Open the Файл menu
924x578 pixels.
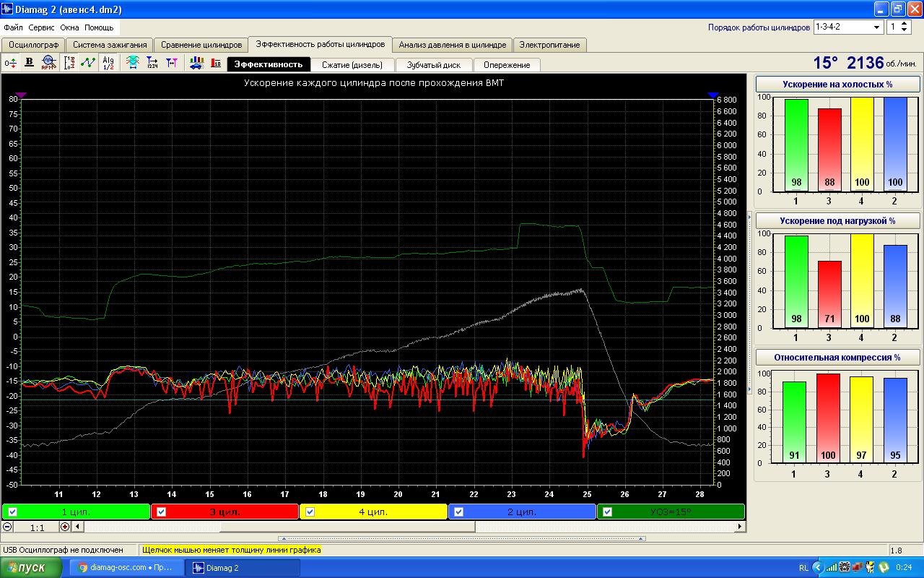(13, 27)
